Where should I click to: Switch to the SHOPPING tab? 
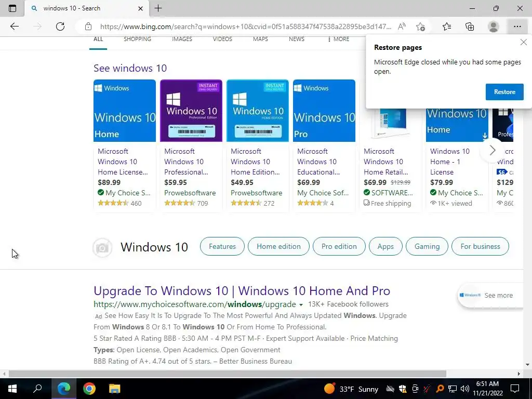point(137,39)
